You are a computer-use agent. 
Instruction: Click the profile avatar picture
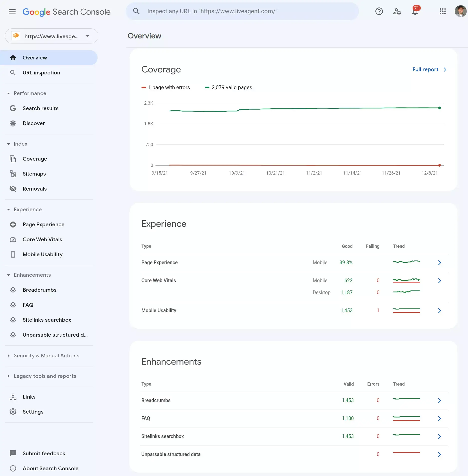point(461,11)
